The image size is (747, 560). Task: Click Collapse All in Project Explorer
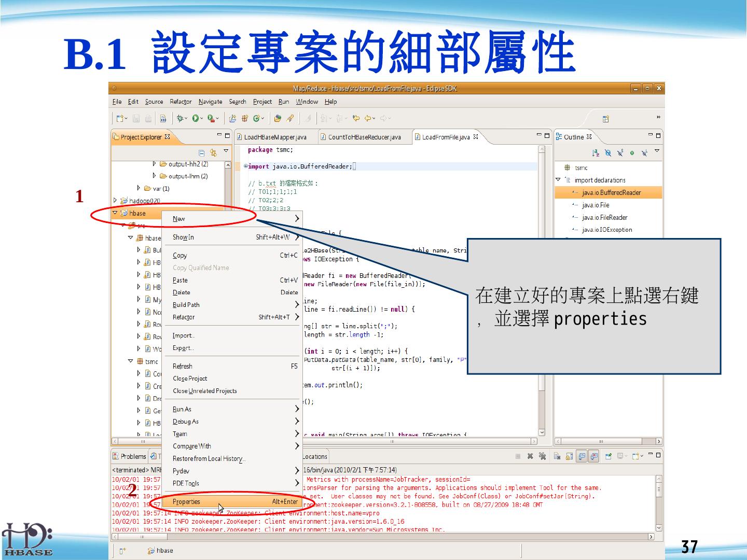(201, 153)
